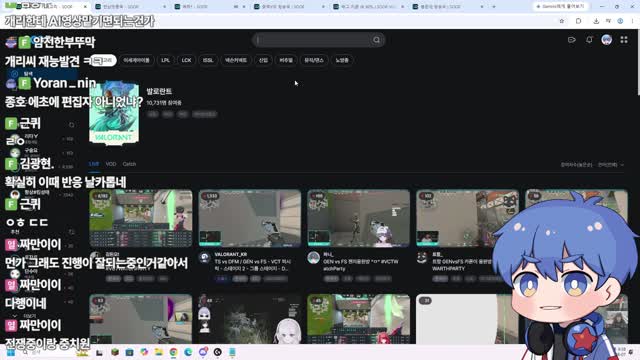Viewport: 640px width, 360px height.
Task: Open the apps grid menu icon
Action: [x=624, y=40]
